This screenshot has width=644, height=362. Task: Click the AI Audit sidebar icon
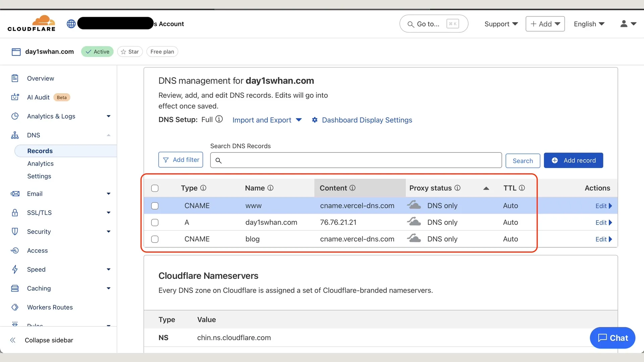[15, 97]
